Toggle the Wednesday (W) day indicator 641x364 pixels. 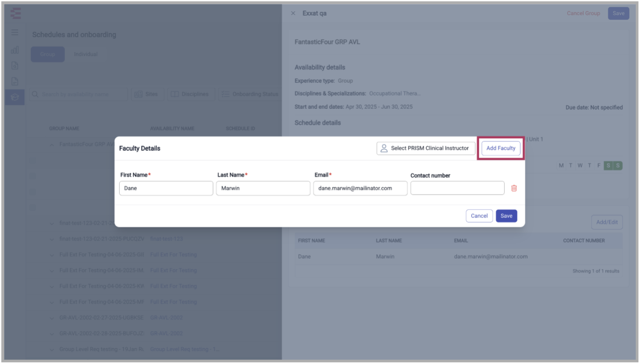point(580,165)
